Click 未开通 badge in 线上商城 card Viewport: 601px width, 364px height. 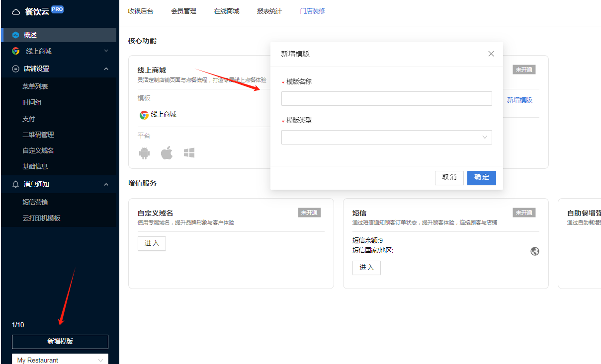pyautogui.click(x=524, y=70)
